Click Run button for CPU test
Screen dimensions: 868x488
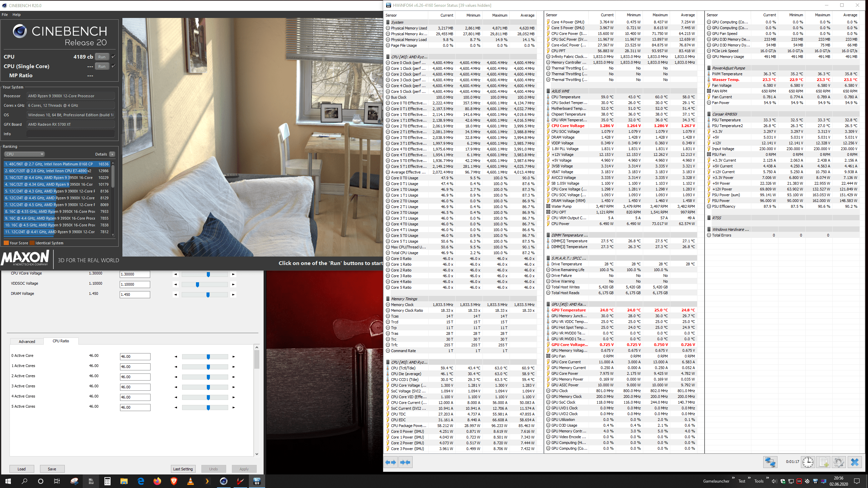102,57
